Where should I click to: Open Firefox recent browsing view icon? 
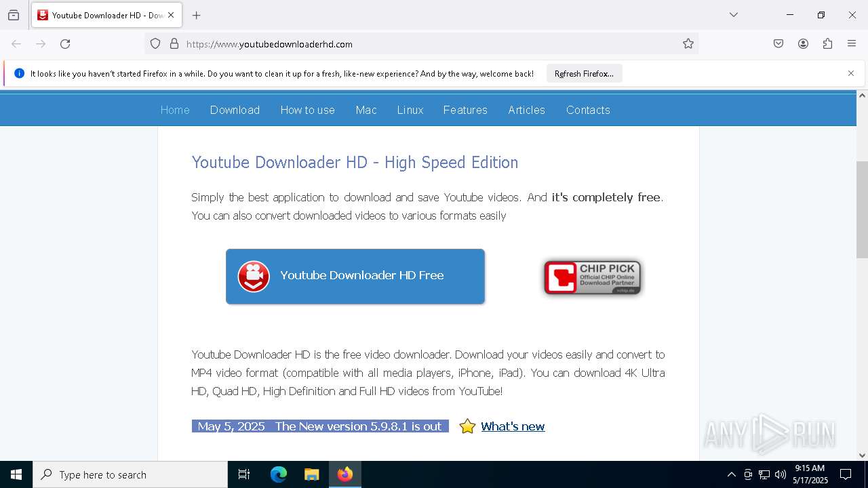coord(14,15)
